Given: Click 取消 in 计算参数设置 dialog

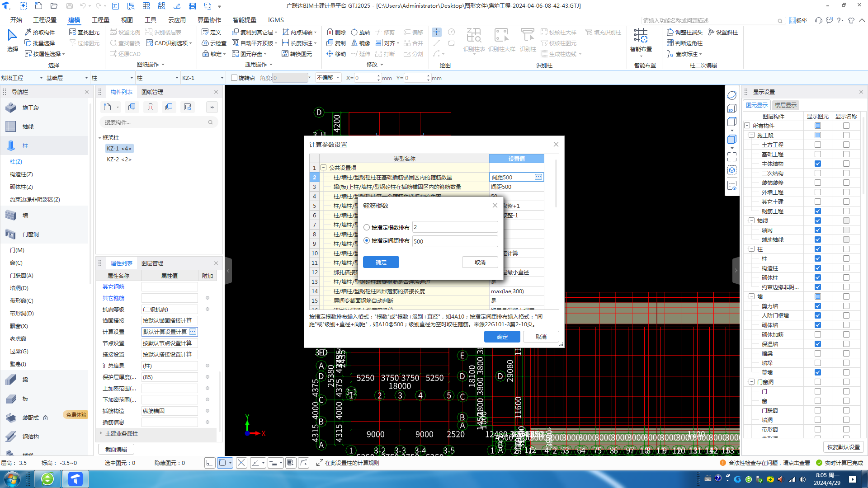Looking at the screenshot, I should [x=541, y=337].
